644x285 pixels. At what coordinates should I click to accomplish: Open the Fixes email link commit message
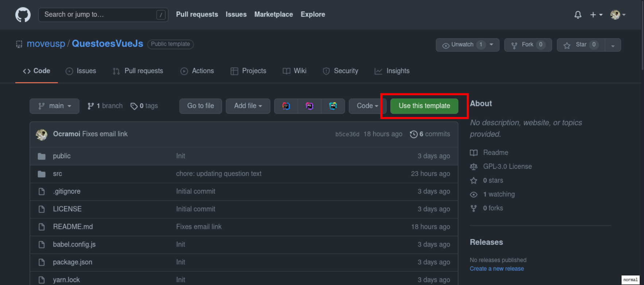105,134
